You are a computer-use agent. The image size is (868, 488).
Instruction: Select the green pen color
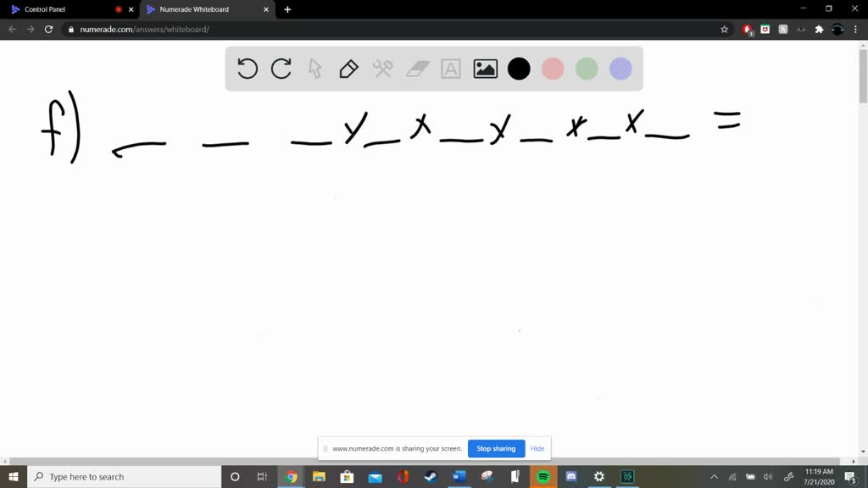click(x=587, y=69)
